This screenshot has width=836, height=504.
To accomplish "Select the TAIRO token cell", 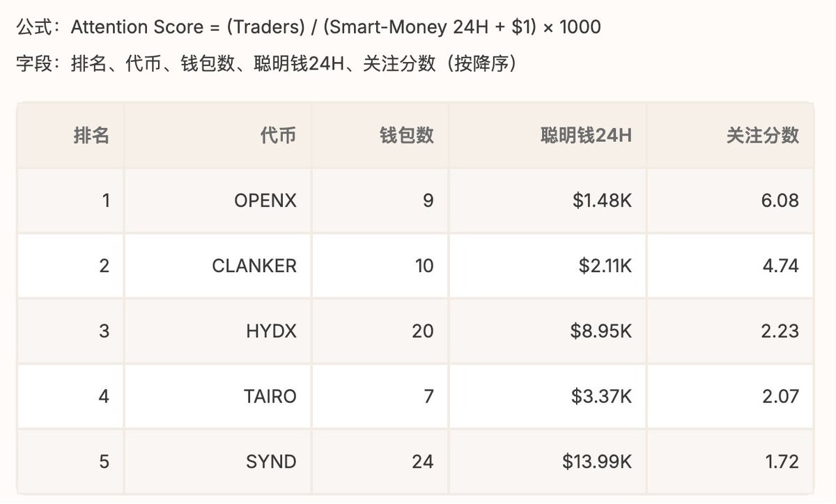I will (x=270, y=397).
